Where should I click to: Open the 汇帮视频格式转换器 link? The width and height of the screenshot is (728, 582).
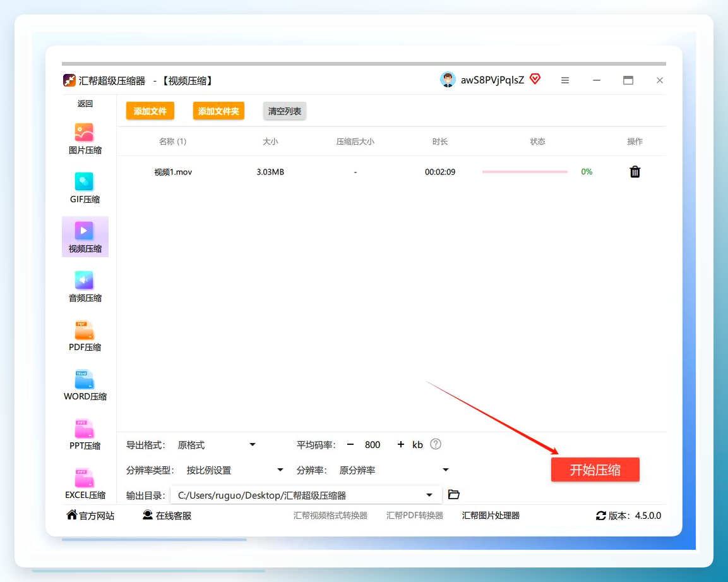click(331, 516)
